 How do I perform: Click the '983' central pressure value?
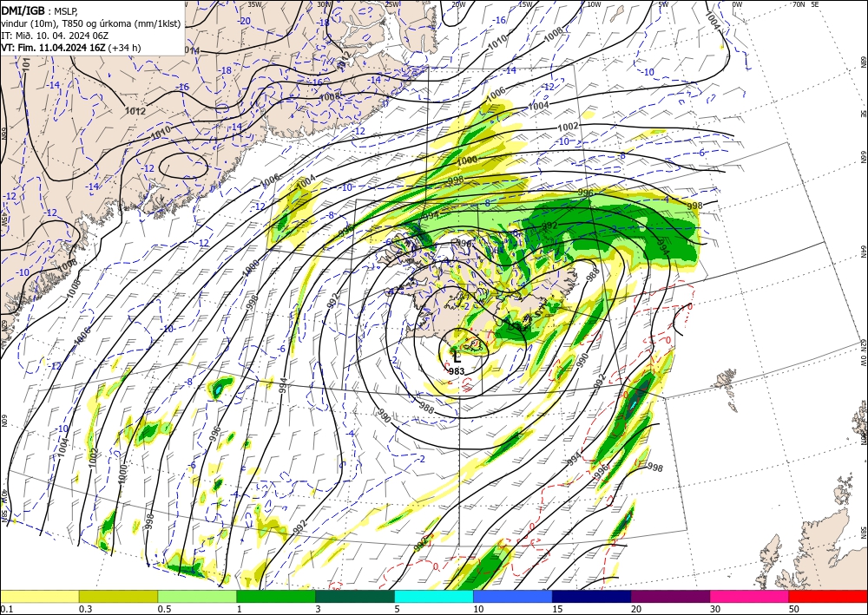(x=457, y=371)
